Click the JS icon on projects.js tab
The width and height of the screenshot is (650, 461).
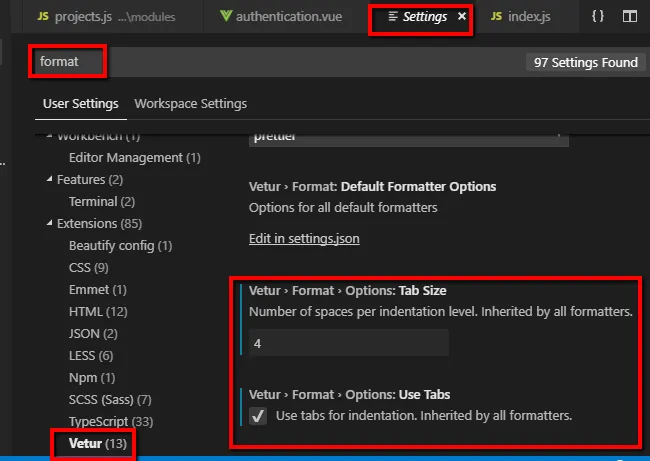click(x=42, y=17)
